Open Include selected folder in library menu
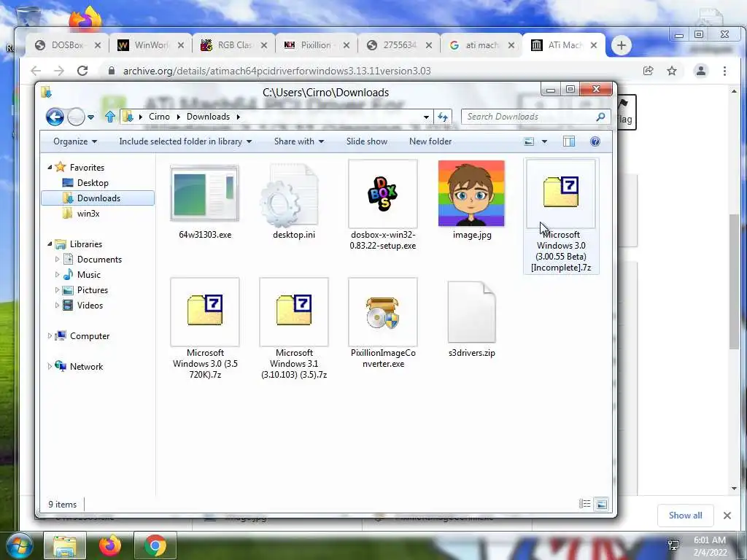747x560 pixels. coord(185,141)
